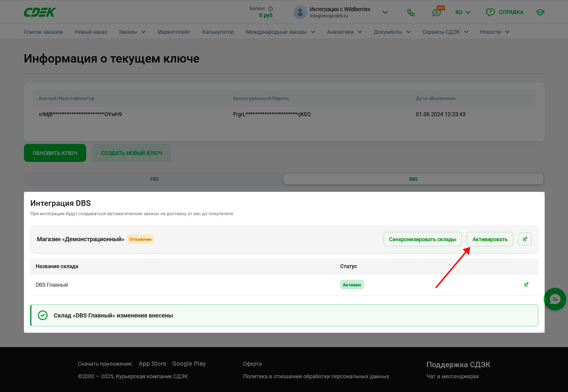Open the RU language selector
The image size is (568, 392).
coord(463,12)
